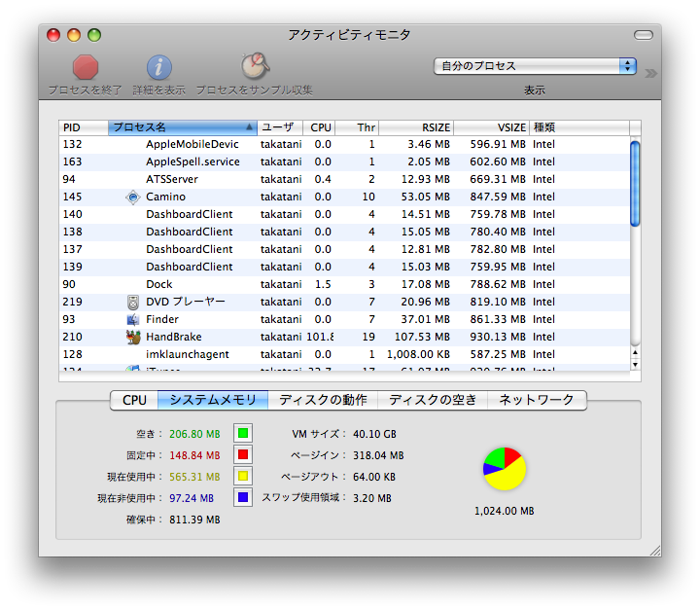Click the 811.39 MB used memory value
Viewport: 700px width, 610px height.
pos(194,520)
